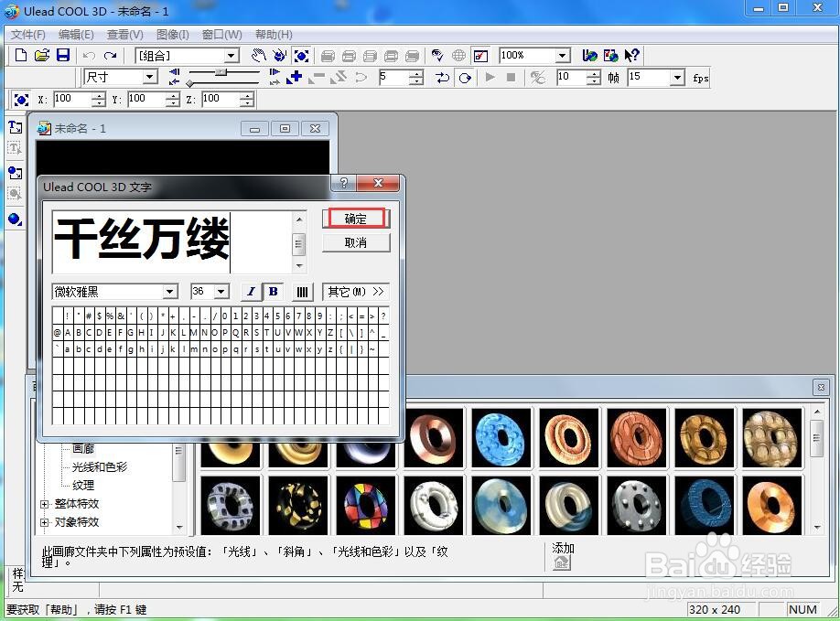Click the timeline slider thumb
840x621 pixels.
tap(221, 71)
